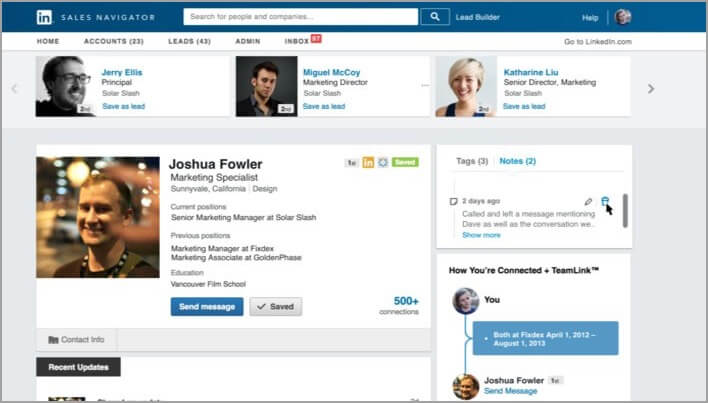This screenshot has height=403, width=708.
Task: Save Jerry Ellis as lead
Action: (x=125, y=106)
